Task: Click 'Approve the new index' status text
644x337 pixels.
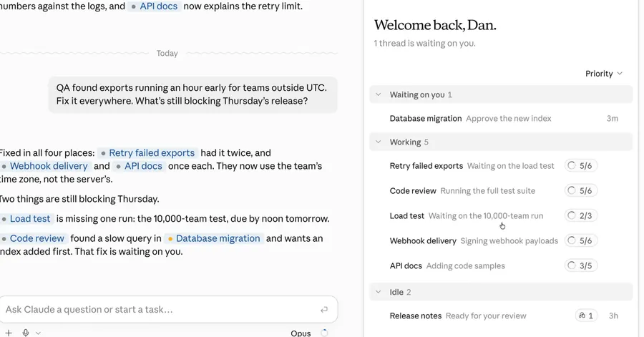Action: (x=509, y=118)
